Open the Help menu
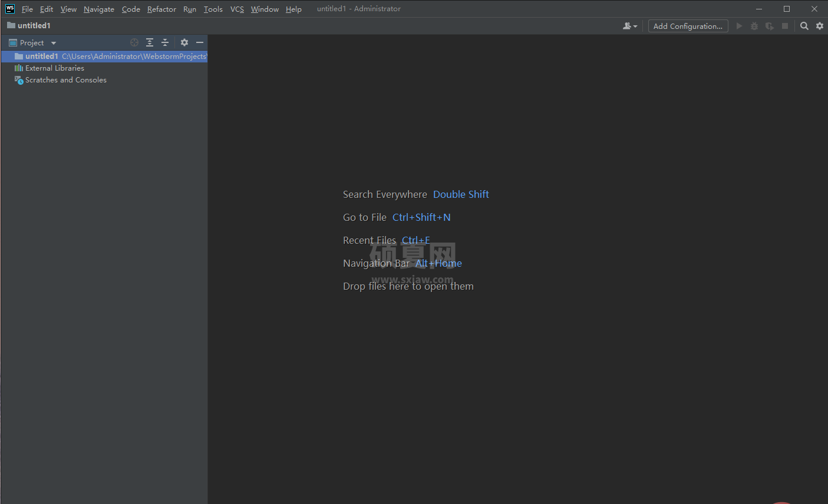This screenshot has width=828, height=504. click(293, 9)
